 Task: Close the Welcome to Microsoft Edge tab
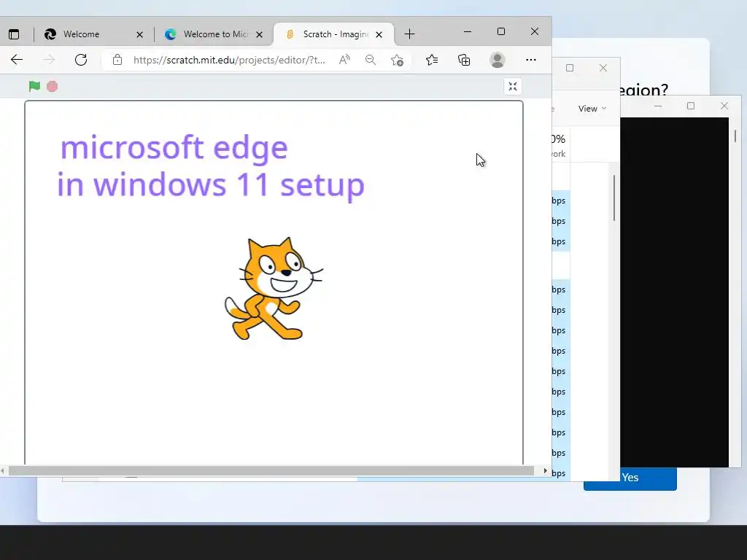[x=259, y=34]
